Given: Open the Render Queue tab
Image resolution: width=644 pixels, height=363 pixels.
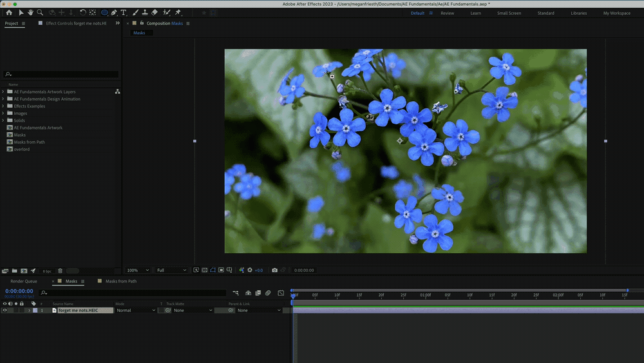Looking at the screenshot, I should coord(24,281).
